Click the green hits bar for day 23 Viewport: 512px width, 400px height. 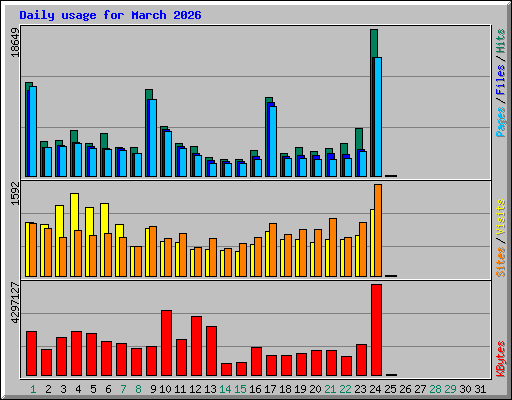[359, 139]
